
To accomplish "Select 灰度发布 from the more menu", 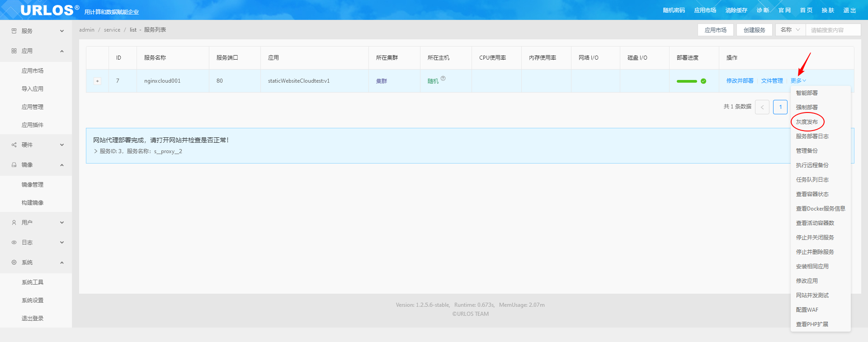I will [x=807, y=122].
